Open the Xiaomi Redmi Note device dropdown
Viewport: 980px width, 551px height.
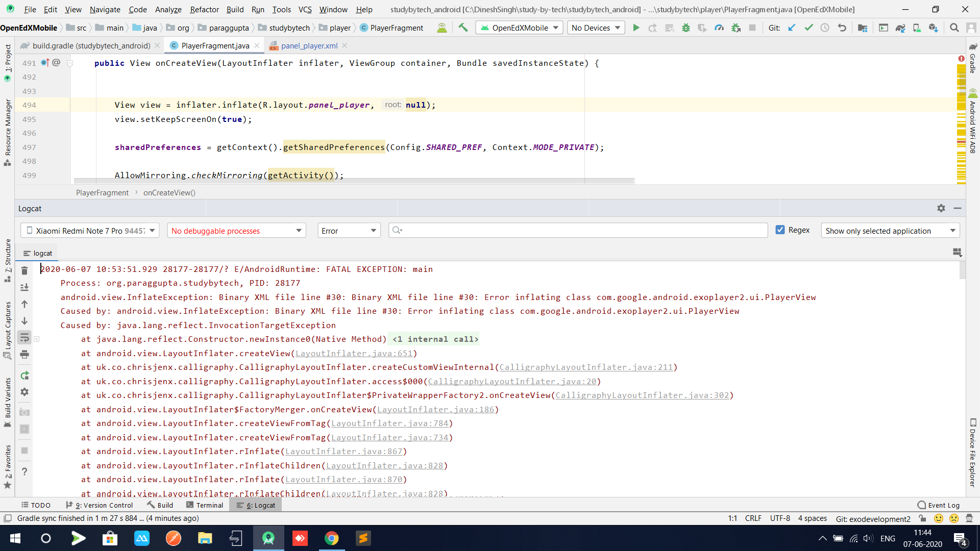click(x=90, y=231)
